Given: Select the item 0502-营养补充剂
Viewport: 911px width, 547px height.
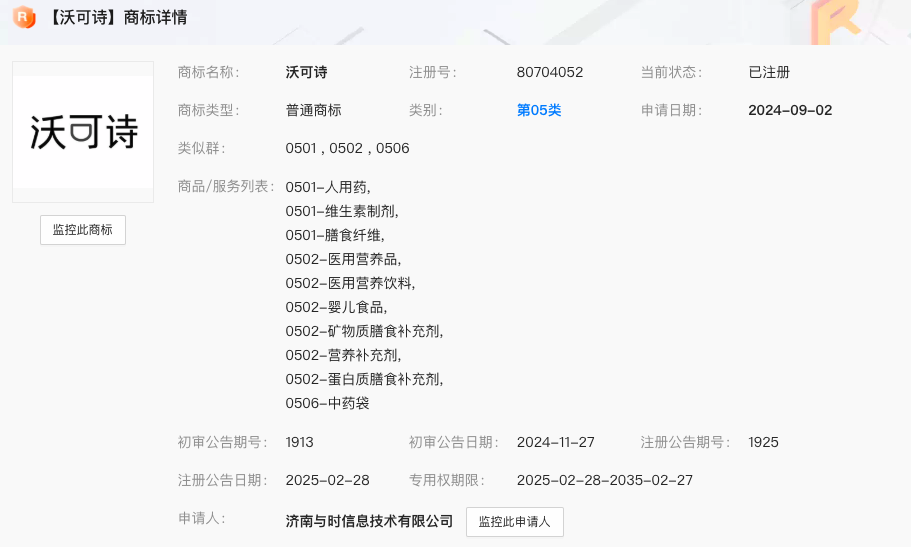Looking at the screenshot, I should pyautogui.click(x=343, y=355).
